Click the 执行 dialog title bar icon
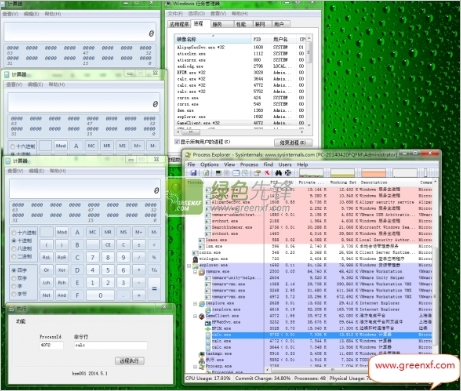This screenshot has width=461, height=391. [12, 309]
